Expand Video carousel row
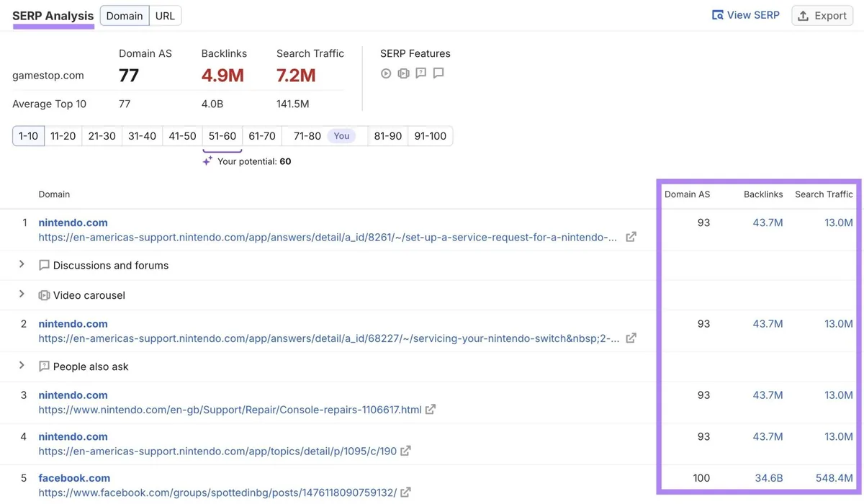Screen dimensions: 864x504 [22, 294]
